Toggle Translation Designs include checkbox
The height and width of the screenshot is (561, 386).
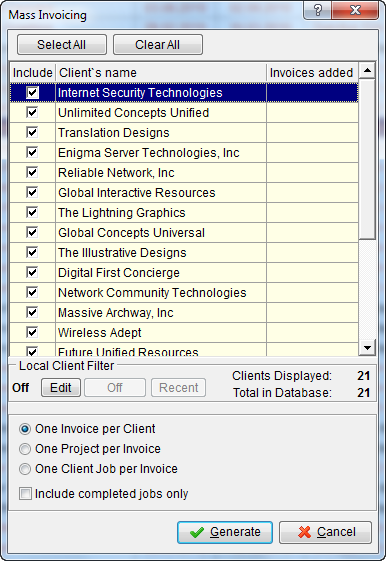point(32,133)
